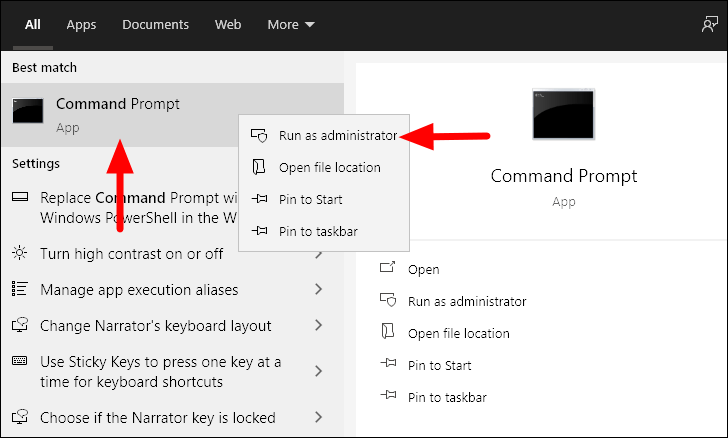728x438 pixels.
Task: Switch to the Apps tab
Action: click(81, 25)
